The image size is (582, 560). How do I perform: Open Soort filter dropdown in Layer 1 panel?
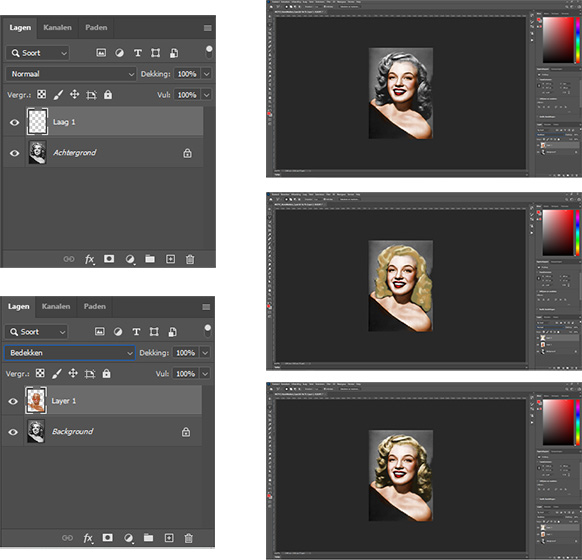[36, 332]
